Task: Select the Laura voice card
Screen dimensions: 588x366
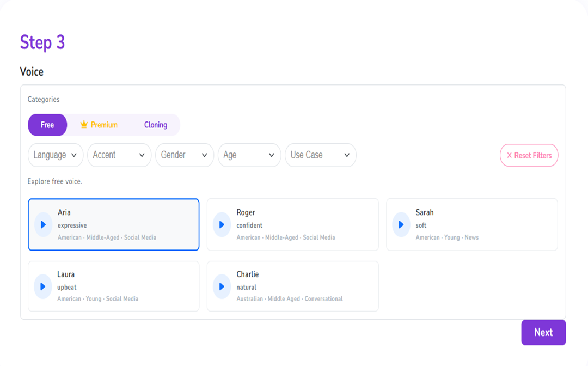Action: pos(125,286)
